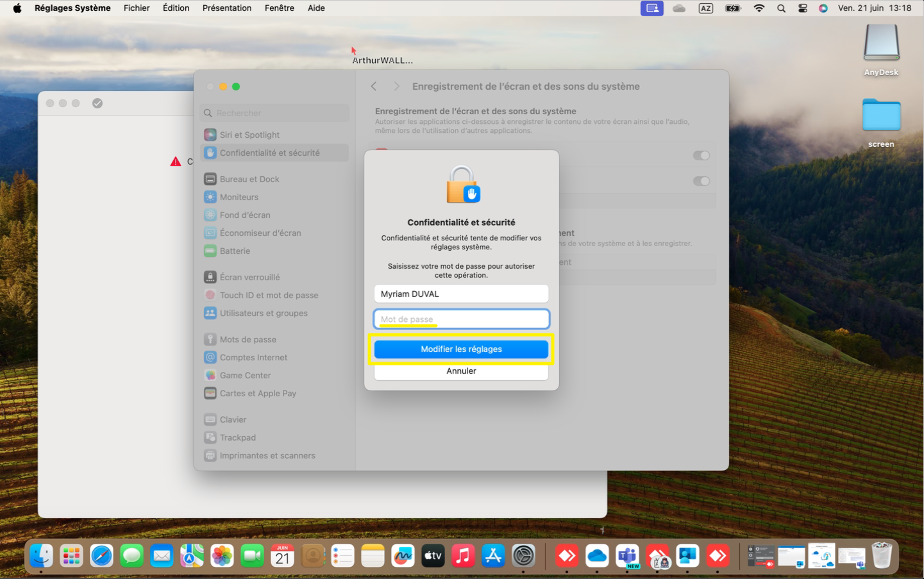Click the Myriam DUVAL username field
This screenshot has width=924, height=579.
pyautogui.click(x=461, y=294)
